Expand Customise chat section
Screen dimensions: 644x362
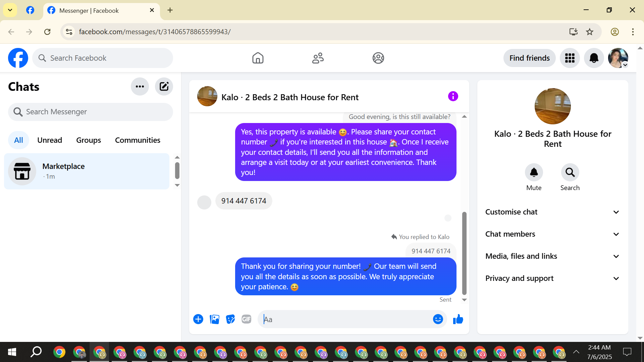tap(552, 212)
